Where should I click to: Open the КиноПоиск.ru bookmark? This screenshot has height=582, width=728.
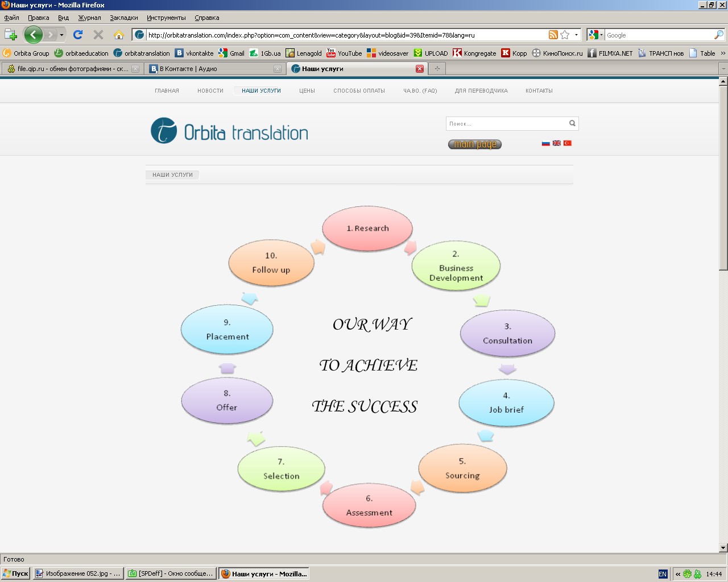point(557,53)
